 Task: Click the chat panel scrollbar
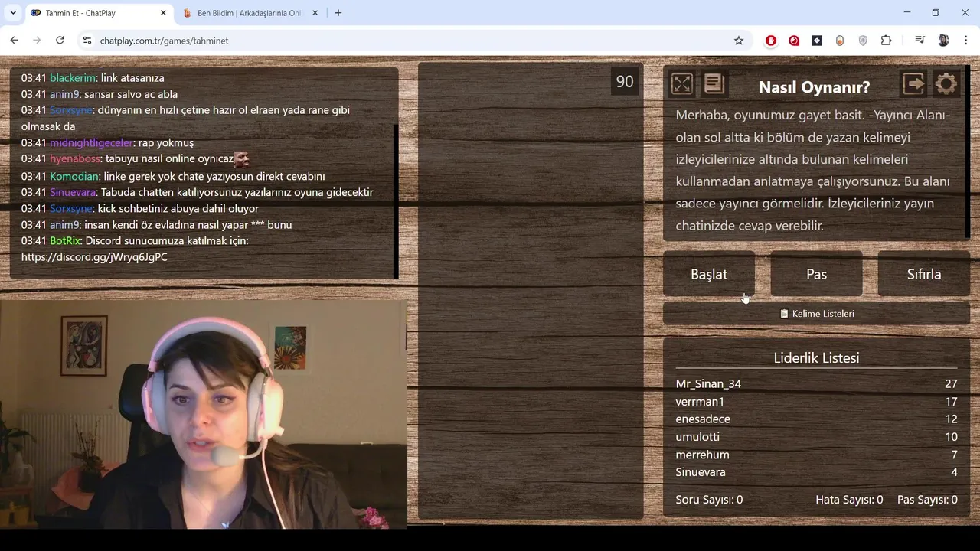(396, 201)
